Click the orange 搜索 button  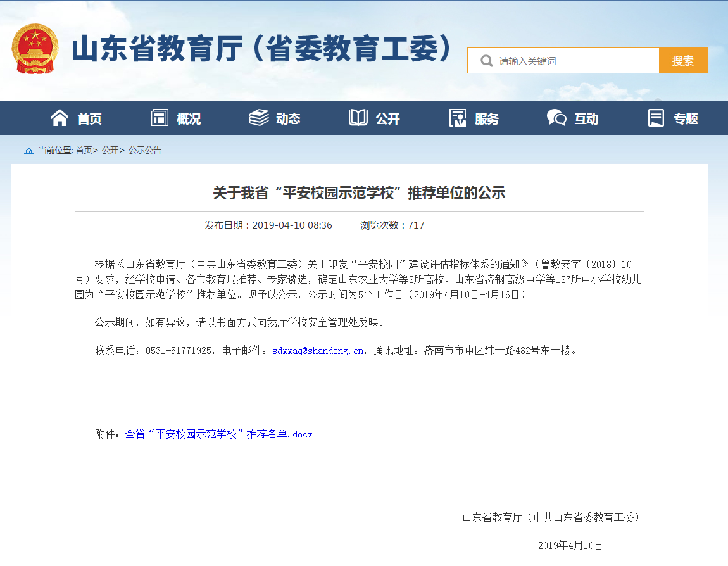click(683, 60)
